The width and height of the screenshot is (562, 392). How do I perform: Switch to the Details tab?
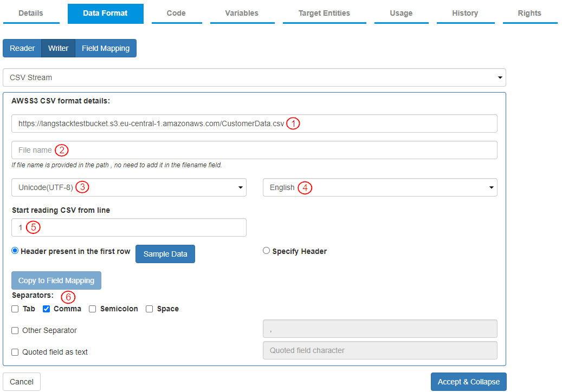pyautogui.click(x=31, y=13)
